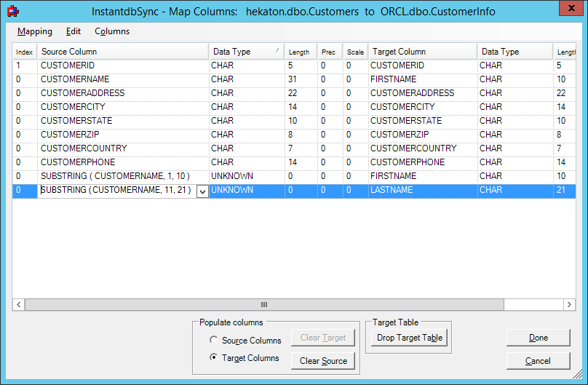Select the CUSTOMERSTATE source column cell
Image resolution: width=588 pixels, height=385 pixels.
click(123, 121)
